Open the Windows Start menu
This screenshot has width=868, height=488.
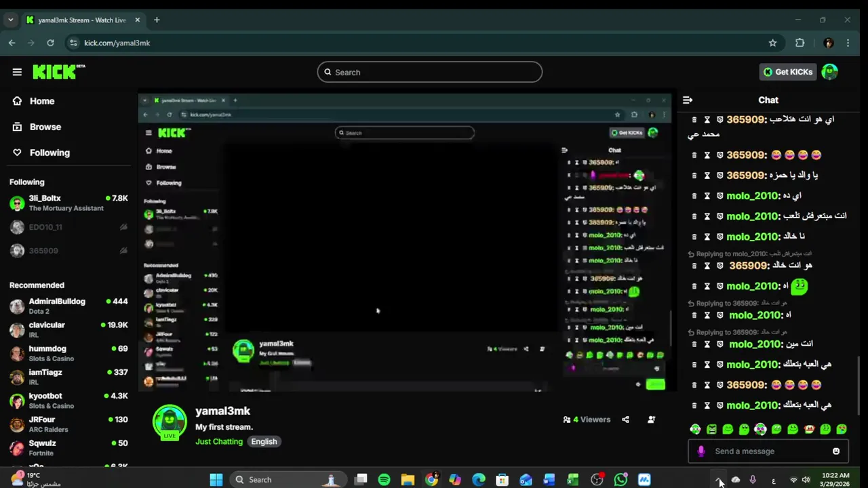(216, 480)
